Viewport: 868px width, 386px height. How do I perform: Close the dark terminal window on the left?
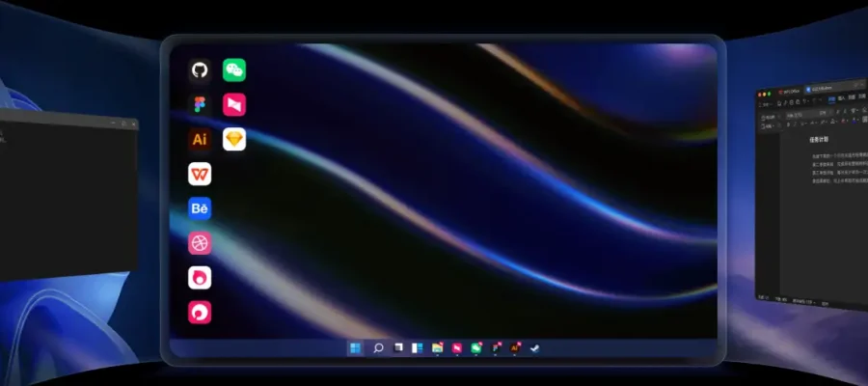pyautogui.click(x=133, y=124)
